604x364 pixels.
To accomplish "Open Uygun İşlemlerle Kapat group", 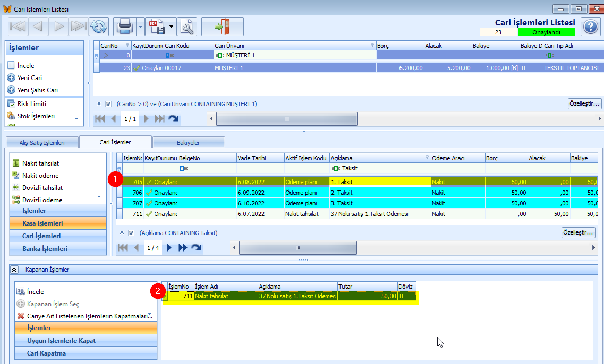I will tap(86, 341).
